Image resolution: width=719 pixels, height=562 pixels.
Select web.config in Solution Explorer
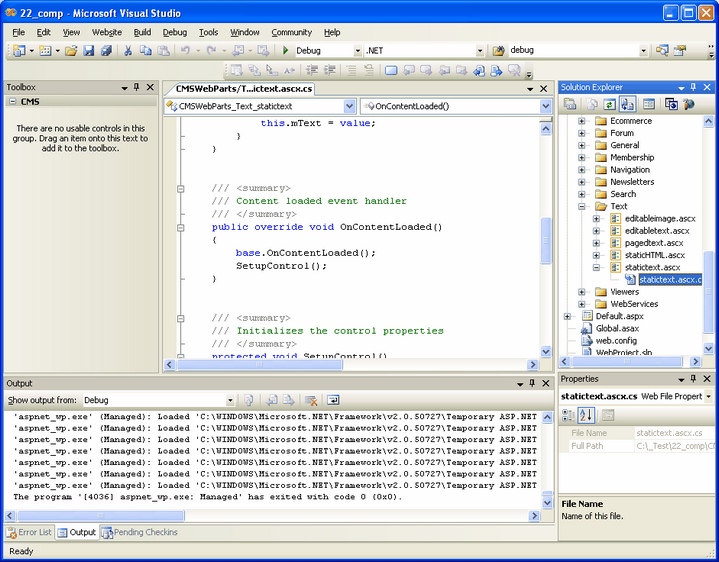coord(616,341)
